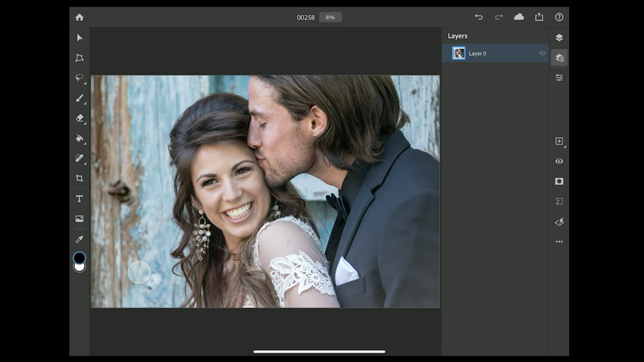This screenshot has width=644, height=362.
Task: Switch to detailed layer view
Action: [x=559, y=58]
